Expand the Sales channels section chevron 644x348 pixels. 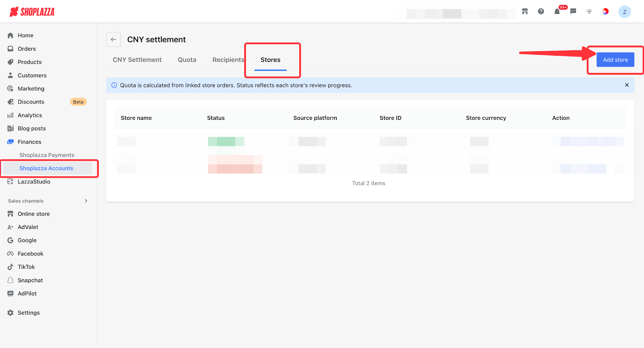86,201
